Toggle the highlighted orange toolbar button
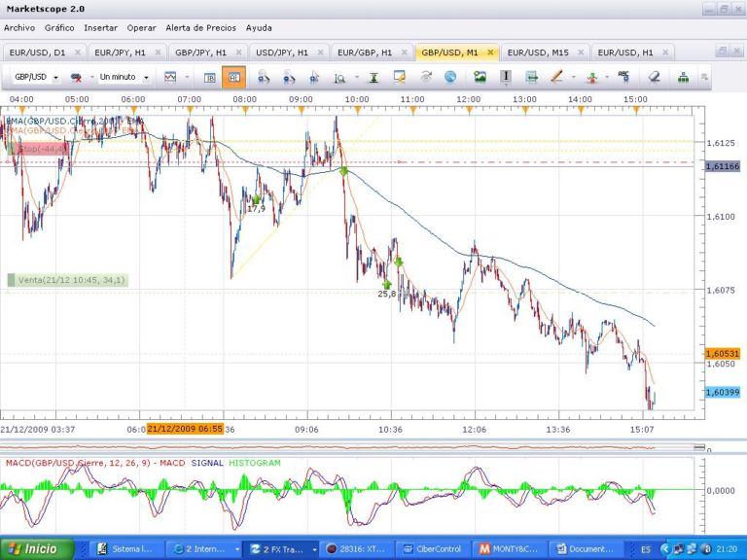The width and height of the screenshot is (747, 560). tap(233, 77)
